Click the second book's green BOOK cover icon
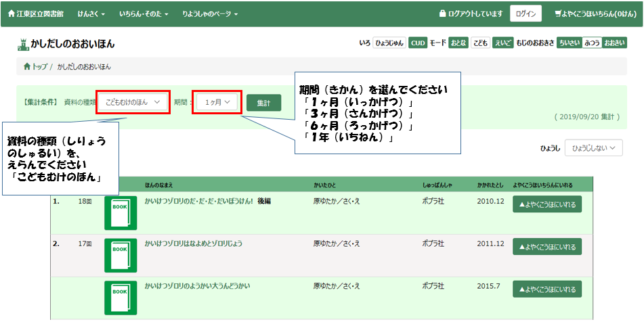The image size is (644, 326). click(121, 254)
